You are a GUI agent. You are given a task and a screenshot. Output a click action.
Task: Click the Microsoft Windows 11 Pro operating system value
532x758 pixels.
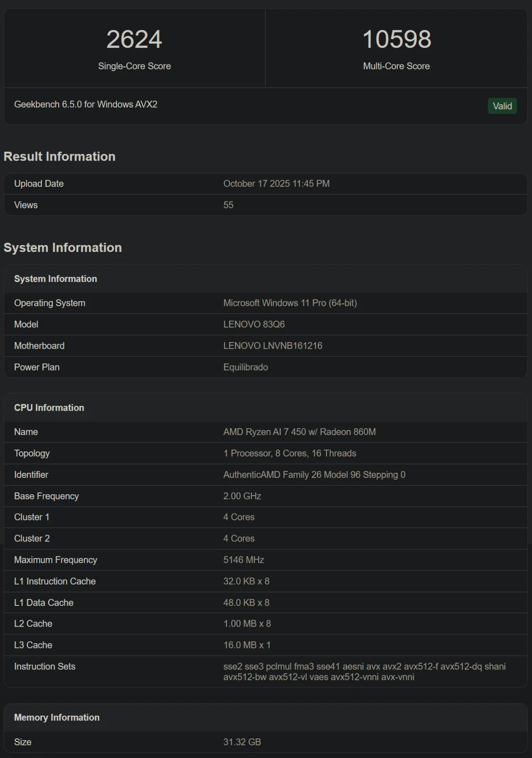point(290,303)
